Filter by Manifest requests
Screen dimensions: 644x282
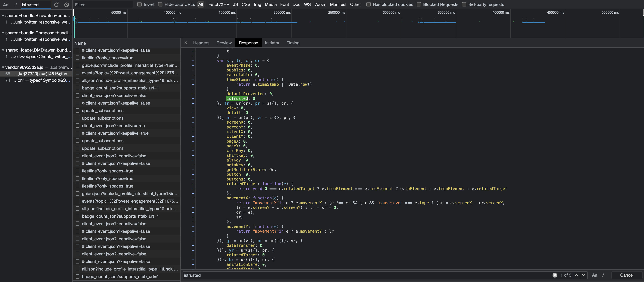338,4
